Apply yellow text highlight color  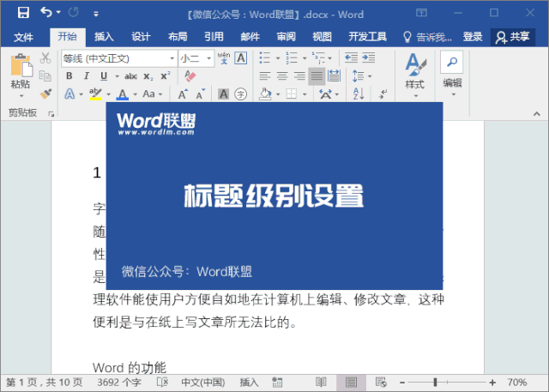pyautogui.click(x=95, y=93)
